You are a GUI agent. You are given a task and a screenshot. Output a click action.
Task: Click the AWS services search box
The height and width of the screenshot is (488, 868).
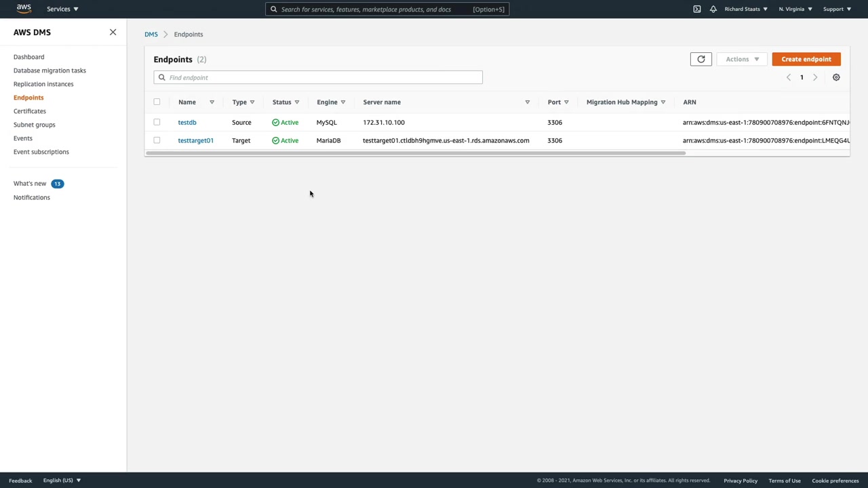point(387,9)
